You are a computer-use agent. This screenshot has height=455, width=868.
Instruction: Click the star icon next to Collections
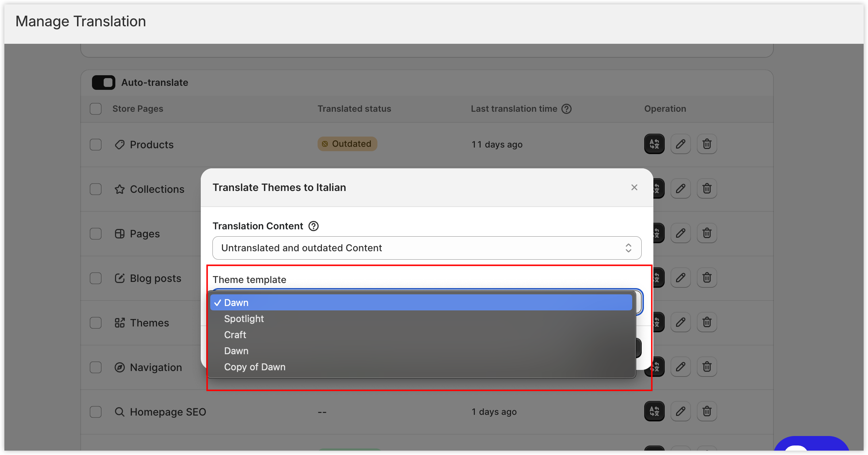click(120, 189)
